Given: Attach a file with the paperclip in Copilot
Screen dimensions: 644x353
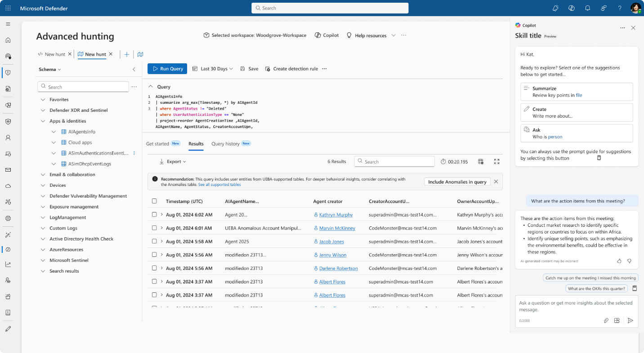Looking at the screenshot, I should (606, 321).
